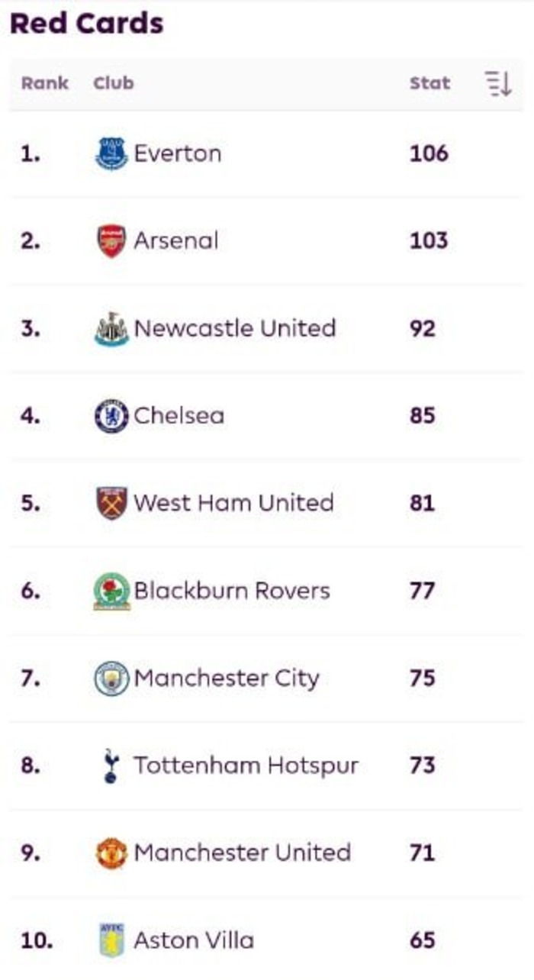534x980 pixels.
Task: Open the Tottenham Hotspur club name
Action: 246,766
